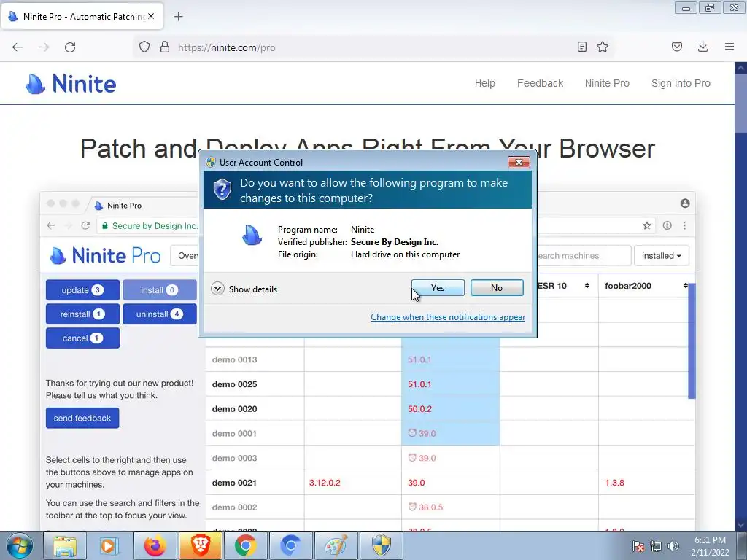Viewport: 747px width, 560px height.
Task: Reload the Ninite page in Firefox
Action: click(x=70, y=47)
